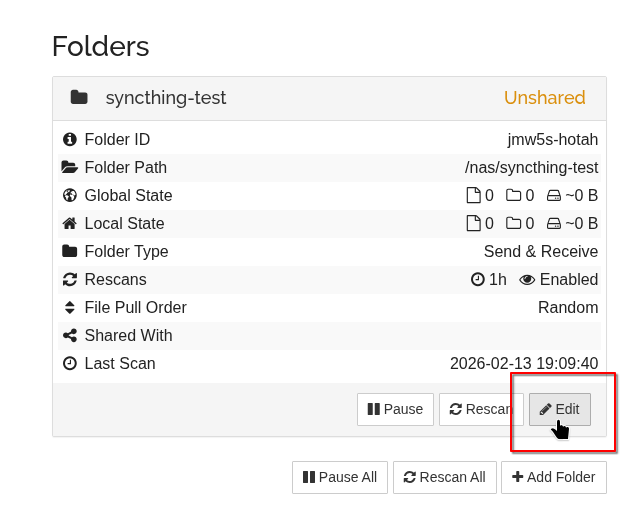Screen dimensions: 635x516
Task: Click the globe icon for Global State
Action: tap(70, 196)
